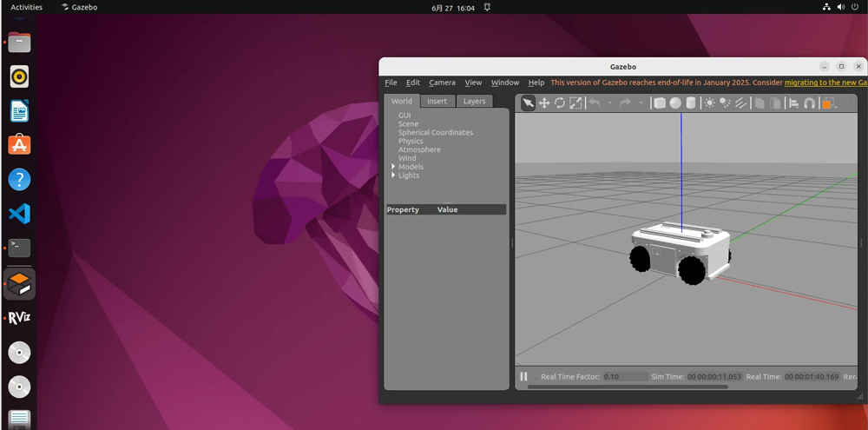This screenshot has height=430, width=868.
Task: Click the Gazebo app menu in top bar
Action: 80,7
